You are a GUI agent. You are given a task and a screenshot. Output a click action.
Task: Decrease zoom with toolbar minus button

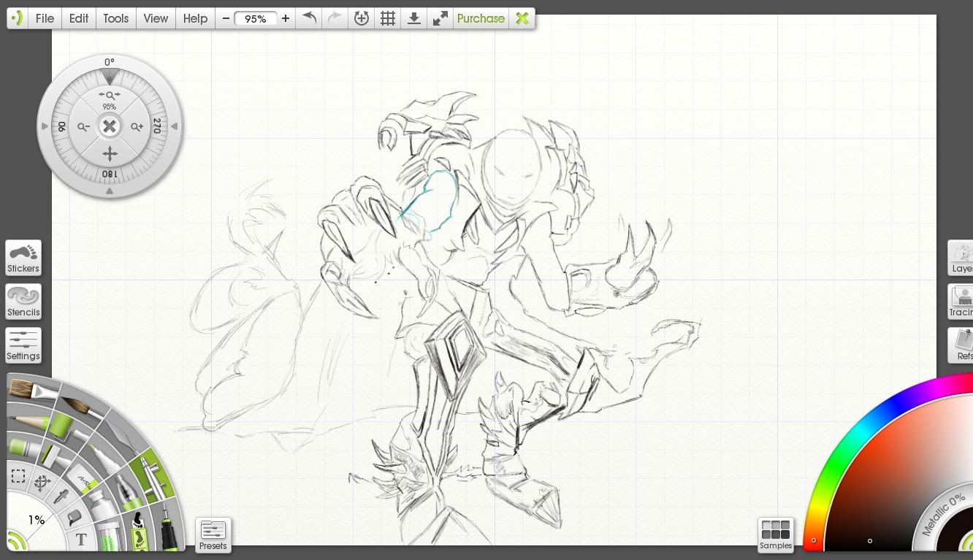pos(226,18)
